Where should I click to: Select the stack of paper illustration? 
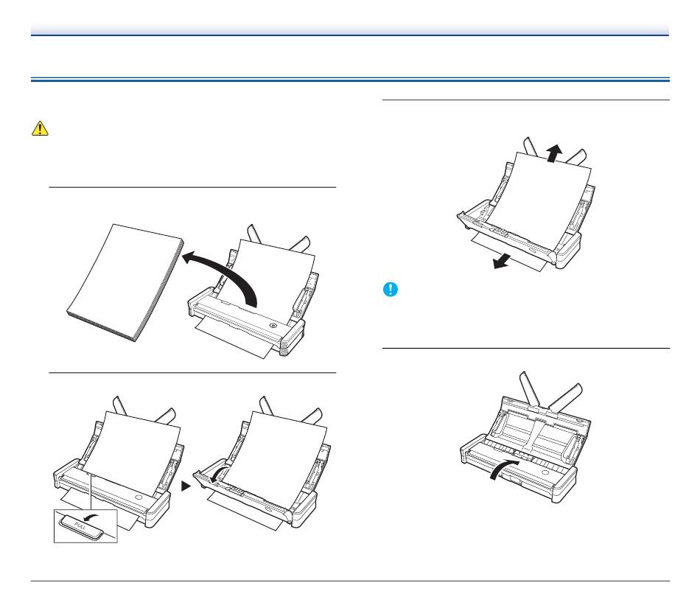tap(125, 282)
